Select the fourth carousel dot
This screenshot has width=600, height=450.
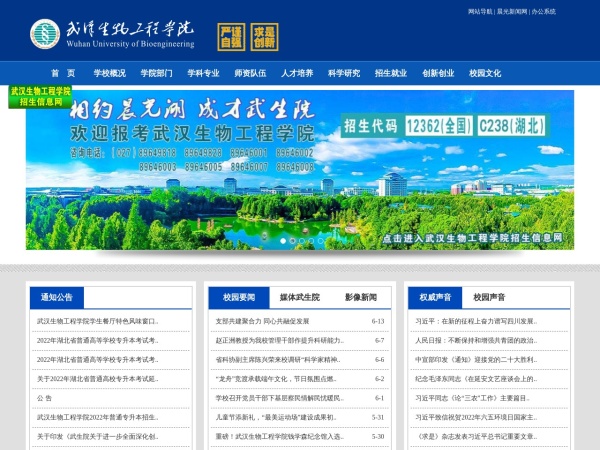(x=311, y=241)
